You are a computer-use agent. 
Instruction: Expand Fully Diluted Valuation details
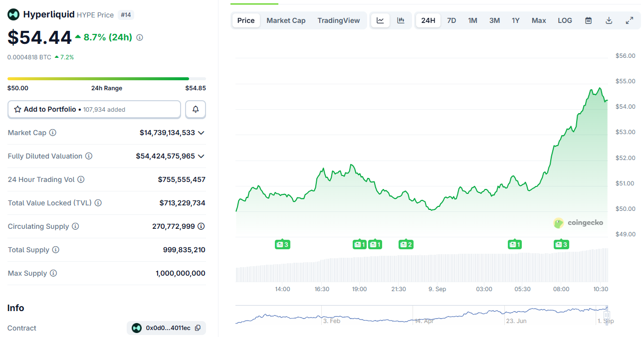pyautogui.click(x=201, y=156)
